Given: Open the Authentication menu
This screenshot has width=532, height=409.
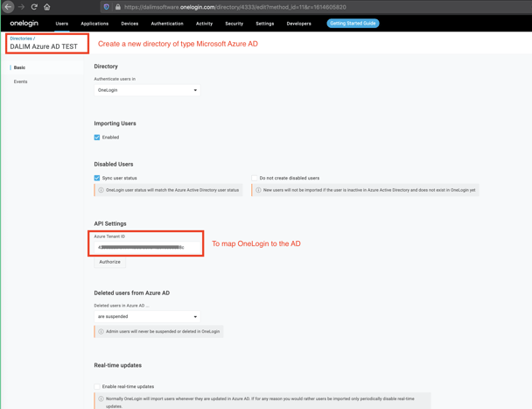Looking at the screenshot, I should (167, 24).
